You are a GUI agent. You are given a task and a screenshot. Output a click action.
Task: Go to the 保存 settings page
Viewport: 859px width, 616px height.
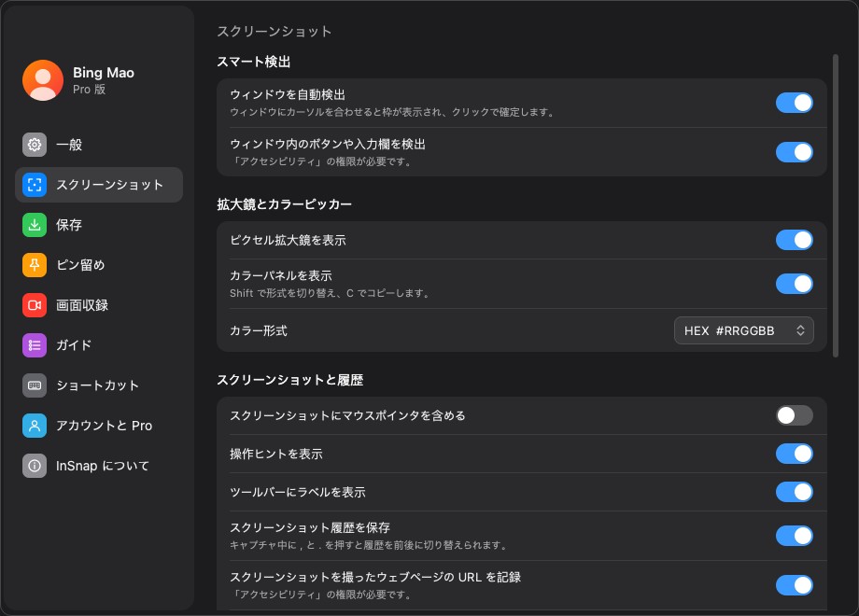[99, 225]
